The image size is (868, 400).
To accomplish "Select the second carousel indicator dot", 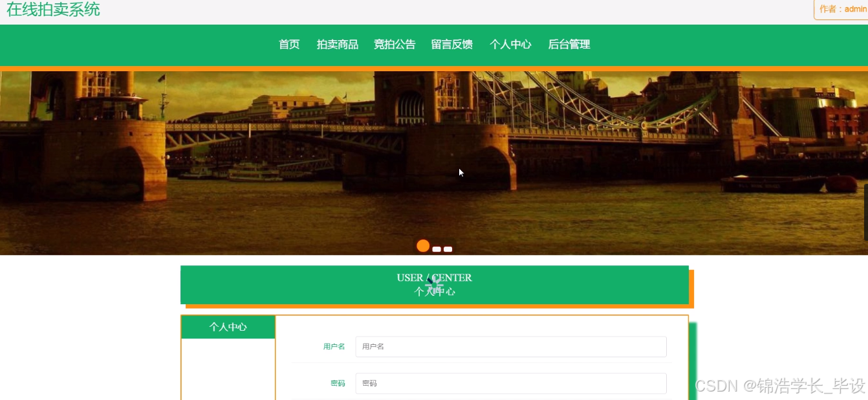I will [435, 248].
